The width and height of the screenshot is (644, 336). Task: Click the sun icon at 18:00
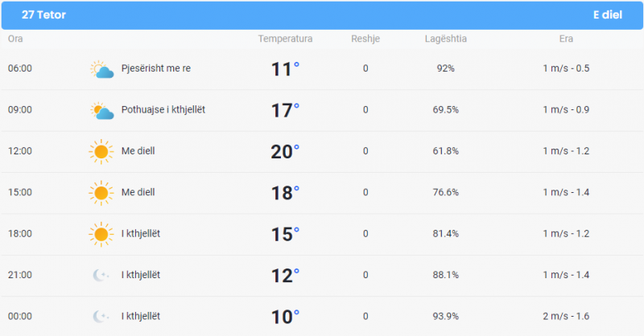[101, 234]
